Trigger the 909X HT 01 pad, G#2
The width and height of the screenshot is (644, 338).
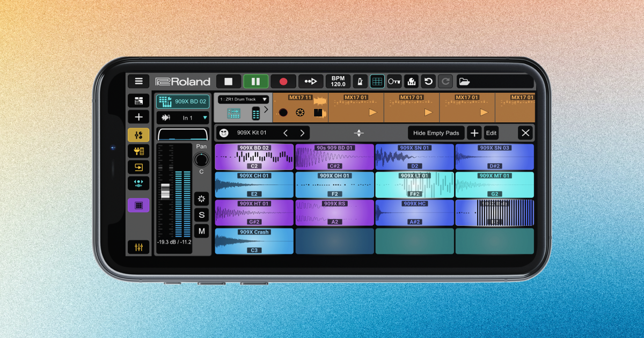point(254,212)
